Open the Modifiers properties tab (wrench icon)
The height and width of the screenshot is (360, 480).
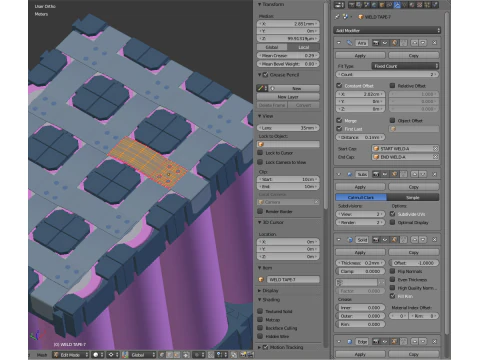(x=397, y=5)
